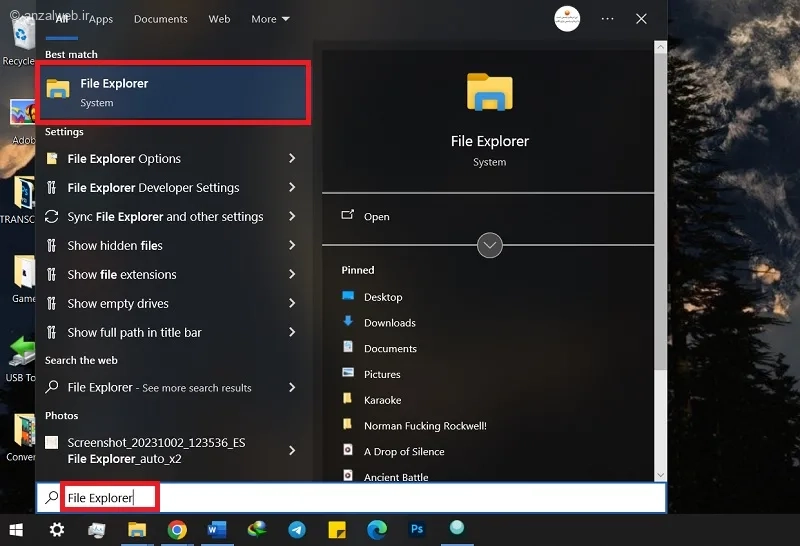
Task: Click the sync icon beside Sync File Explorer
Action: coord(51,217)
